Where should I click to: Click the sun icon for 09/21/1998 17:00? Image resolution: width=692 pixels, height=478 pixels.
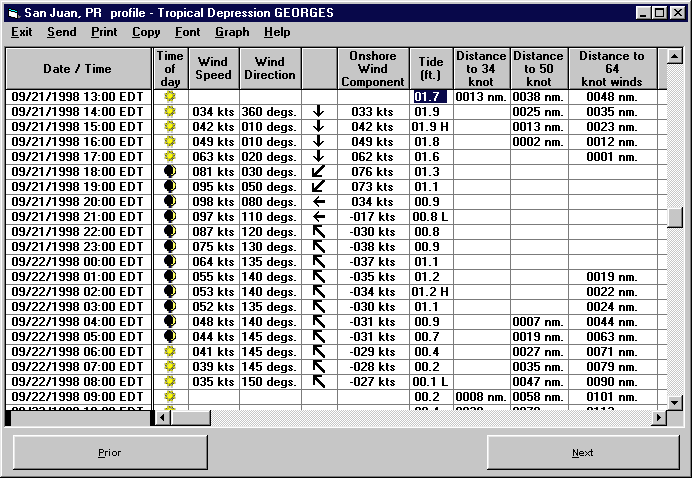170,157
